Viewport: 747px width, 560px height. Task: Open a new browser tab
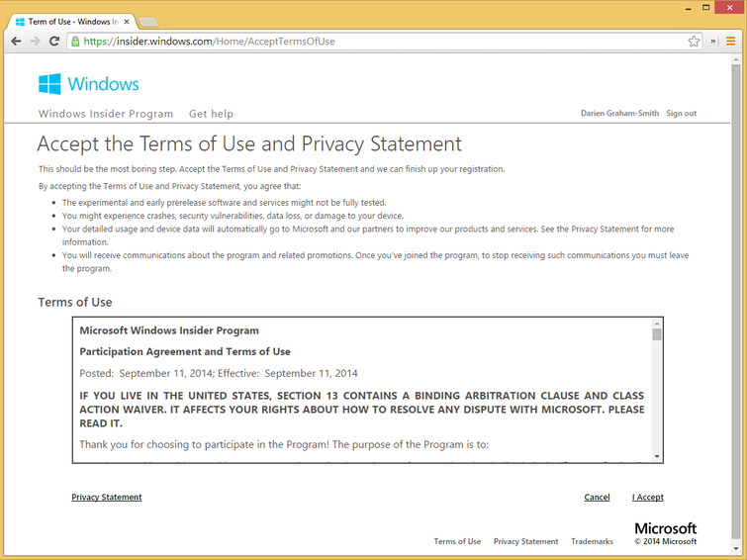point(148,22)
